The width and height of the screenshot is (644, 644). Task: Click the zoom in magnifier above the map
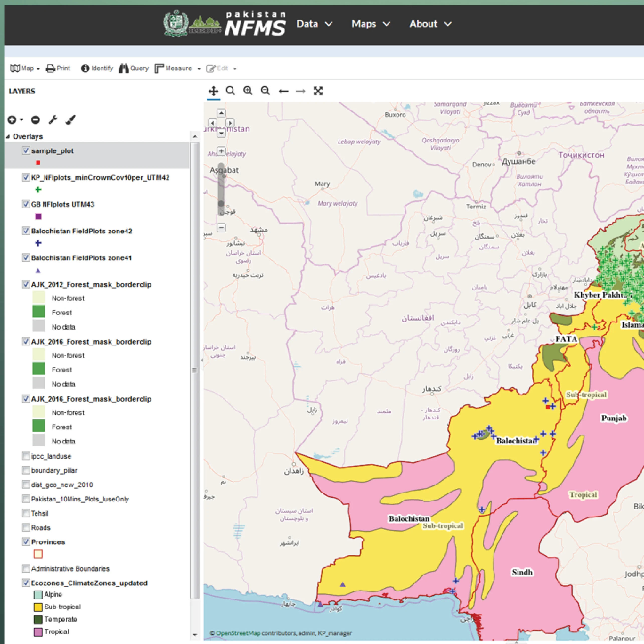tap(248, 90)
